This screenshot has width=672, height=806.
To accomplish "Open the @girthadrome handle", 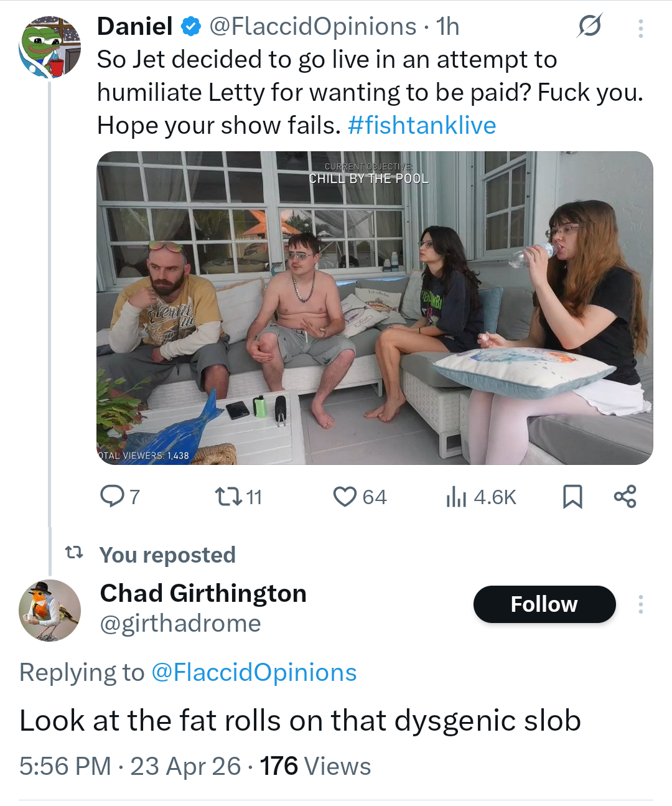I will [180, 624].
